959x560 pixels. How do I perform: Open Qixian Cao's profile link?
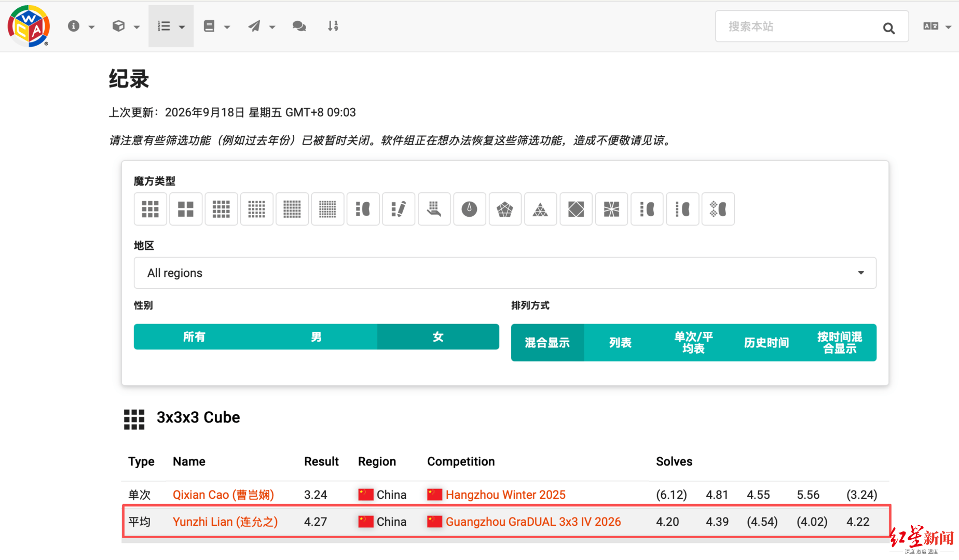(x=223, y=495)
